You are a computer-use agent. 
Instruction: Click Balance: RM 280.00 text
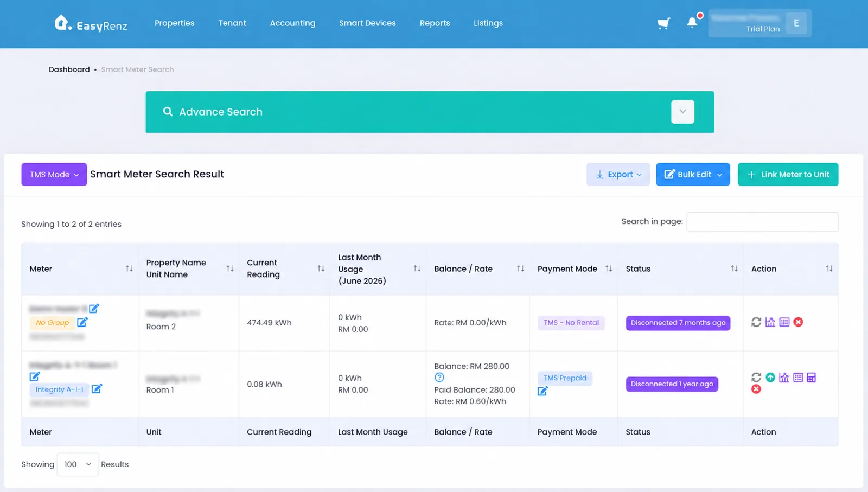click(x=471, y=366)
